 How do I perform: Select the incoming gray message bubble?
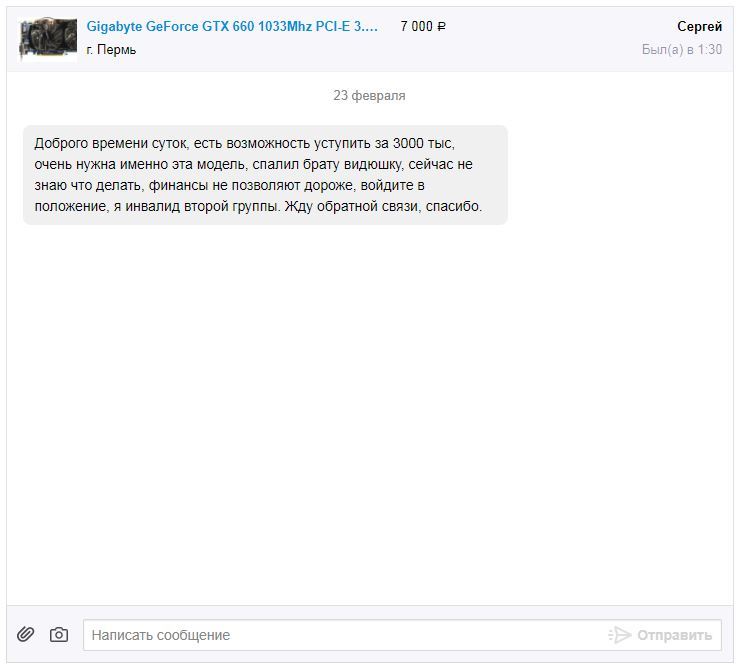pyautogui.click(x=265, y=175)
